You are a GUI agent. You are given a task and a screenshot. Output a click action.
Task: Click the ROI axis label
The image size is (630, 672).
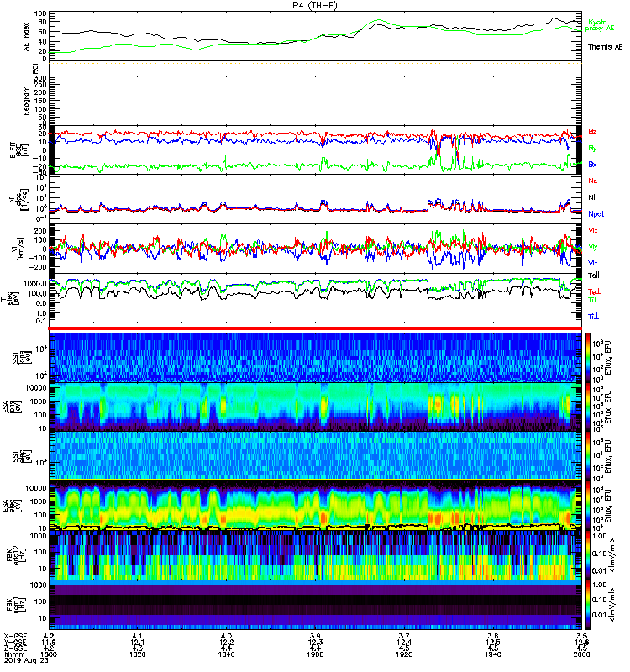pos(35,69)
